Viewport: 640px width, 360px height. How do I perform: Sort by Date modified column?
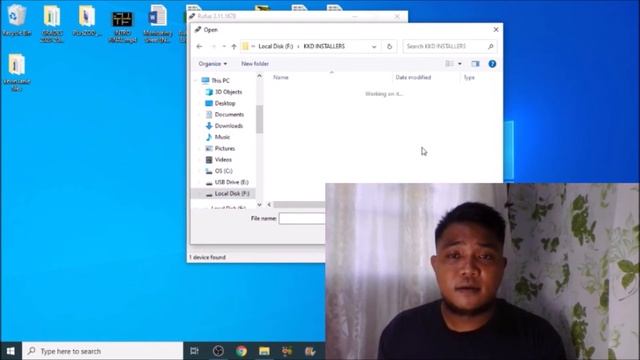click(413, 78)
